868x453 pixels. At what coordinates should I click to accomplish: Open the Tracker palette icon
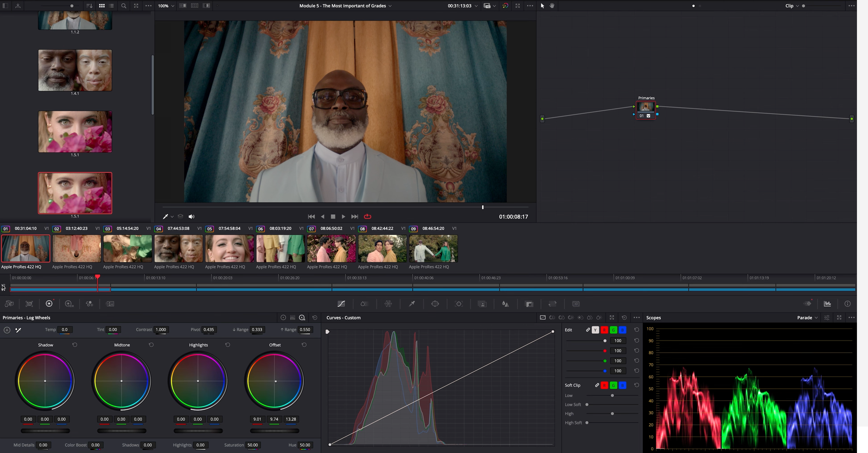tap(459, 304)
